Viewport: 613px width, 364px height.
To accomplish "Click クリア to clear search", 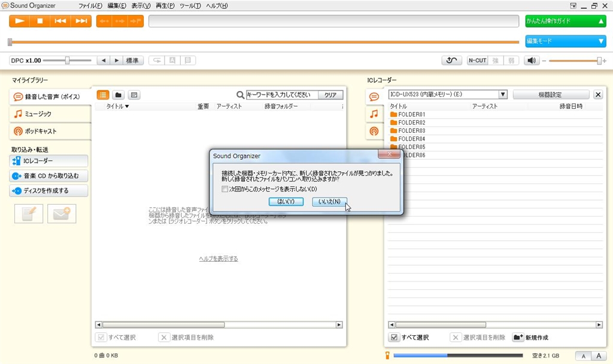I will pos(330,95).
